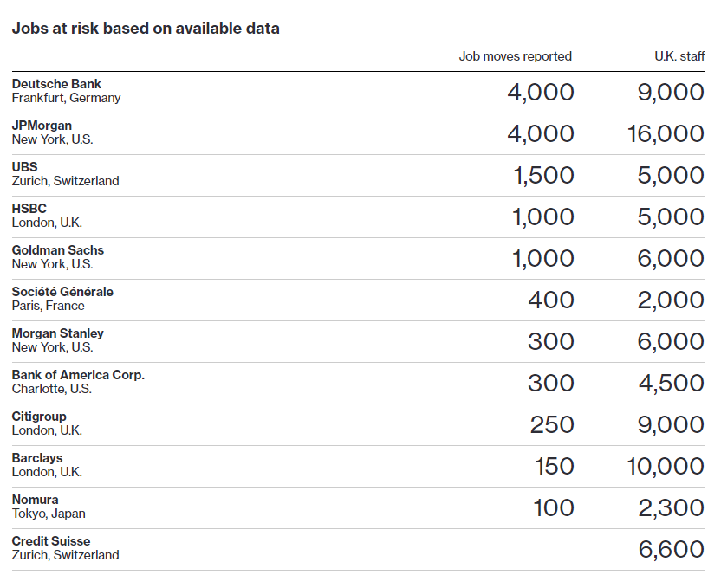Click the 'Frankfurt, Germany' location text
Viewport: 721px width, 588px height.
[x=66, y=99]
